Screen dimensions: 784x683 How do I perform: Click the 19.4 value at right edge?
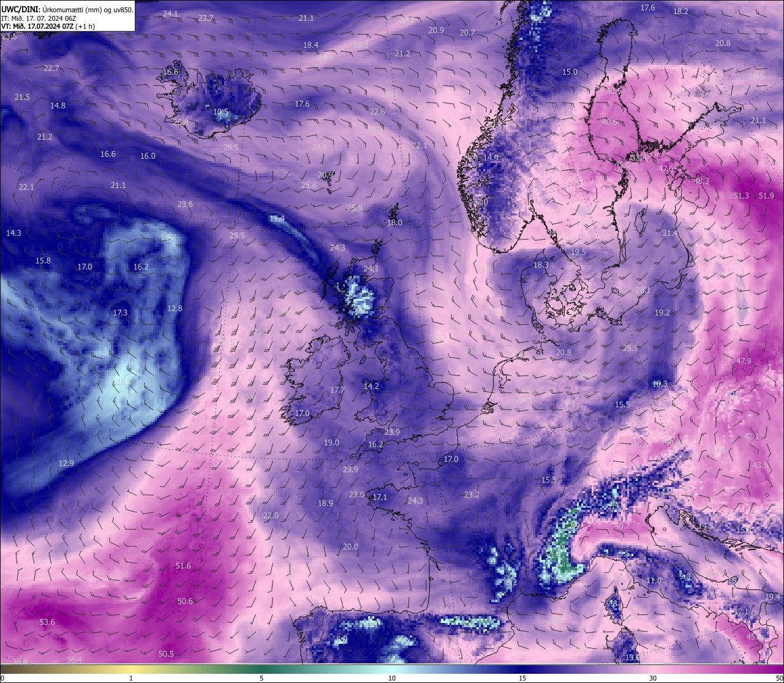[x=772, y=596]
